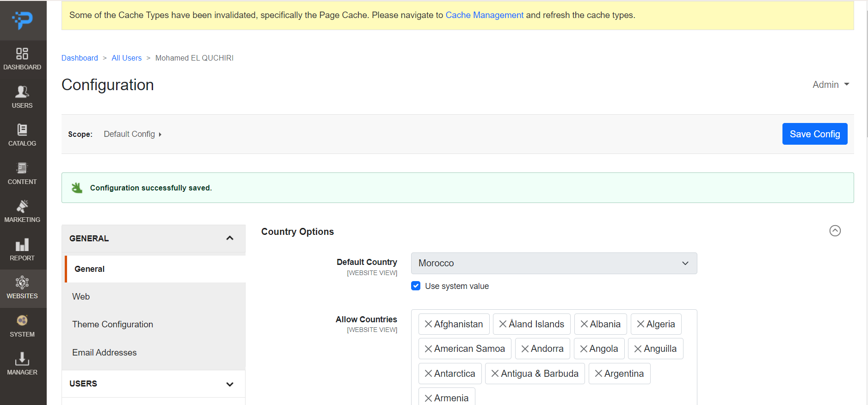Remove Albania from allowed countries

584,324
